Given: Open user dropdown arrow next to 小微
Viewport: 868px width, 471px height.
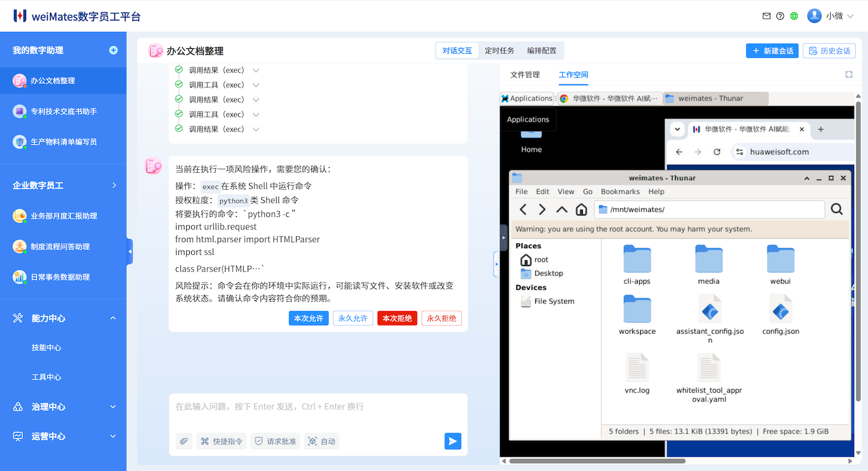Looking at the screenshot, I should pos(851,16).
